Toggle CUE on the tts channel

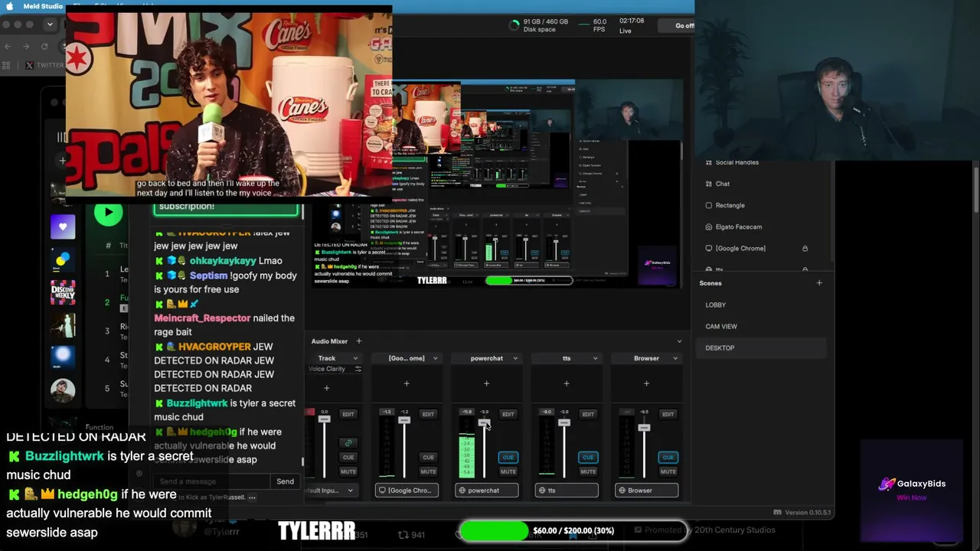pos(588,458)
